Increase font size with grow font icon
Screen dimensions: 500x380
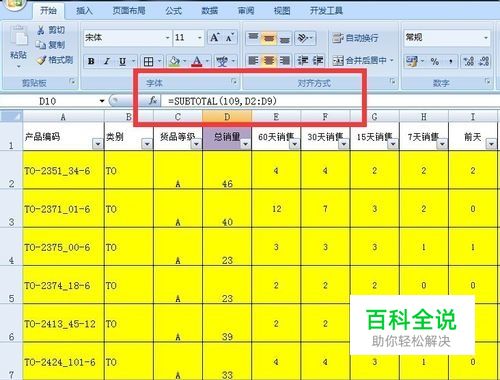215,37
